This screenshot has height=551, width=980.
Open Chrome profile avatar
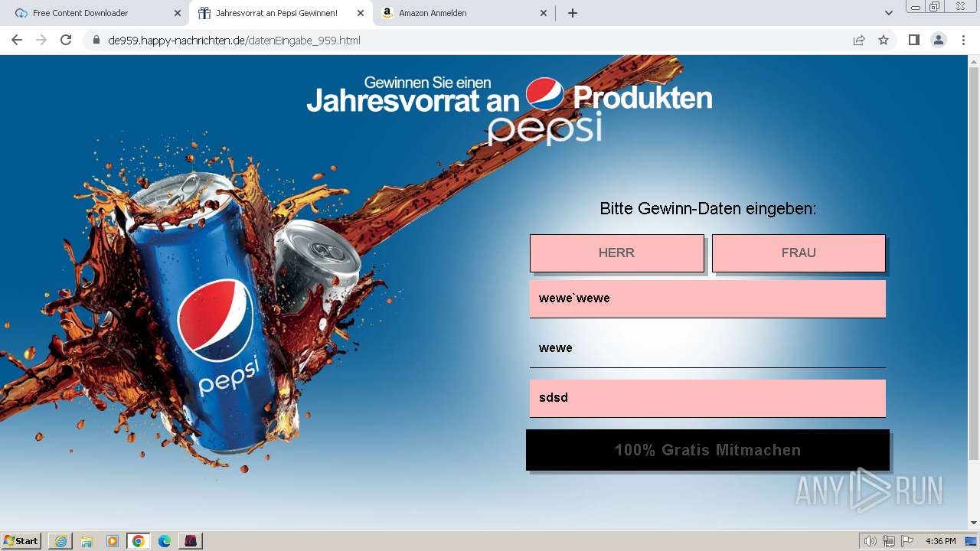(x=939, y=40)
